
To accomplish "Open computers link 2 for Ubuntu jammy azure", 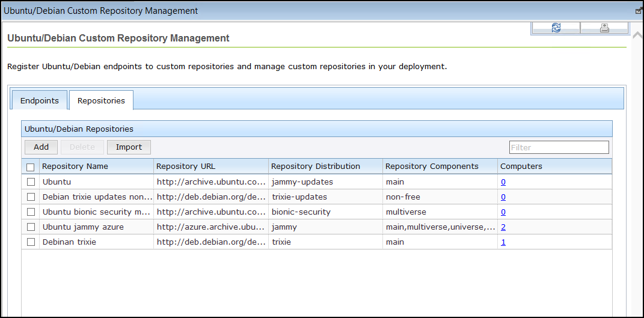I will 503,227.
